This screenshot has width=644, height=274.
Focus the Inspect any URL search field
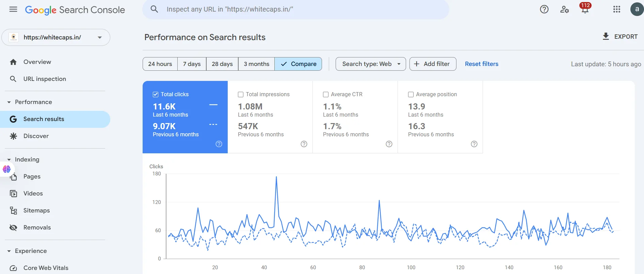tap(295, 9)
